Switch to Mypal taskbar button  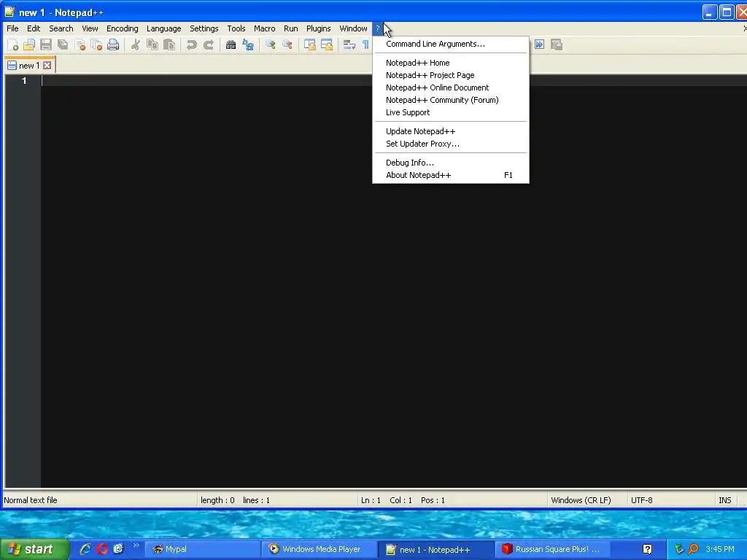[x=203, y=549]
